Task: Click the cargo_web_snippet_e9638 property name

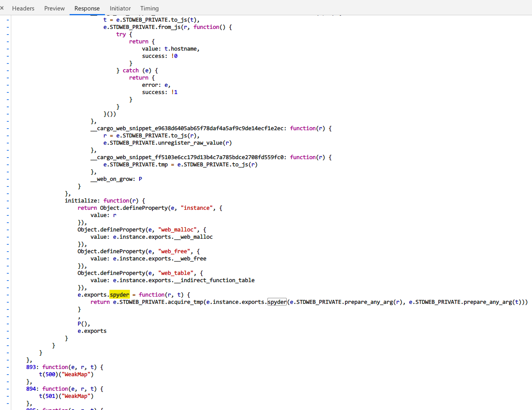Action: tap(188, 128)
